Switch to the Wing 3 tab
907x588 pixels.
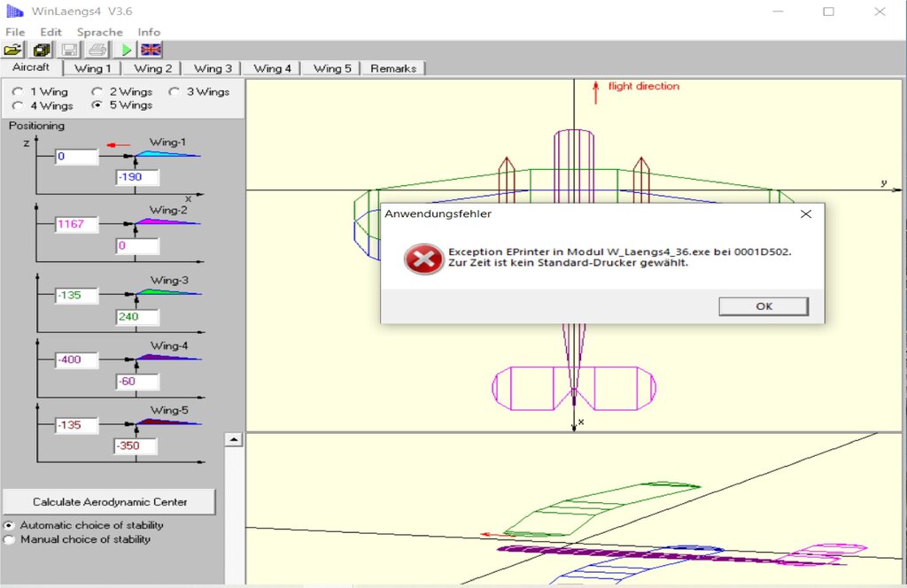click(213, 68)
